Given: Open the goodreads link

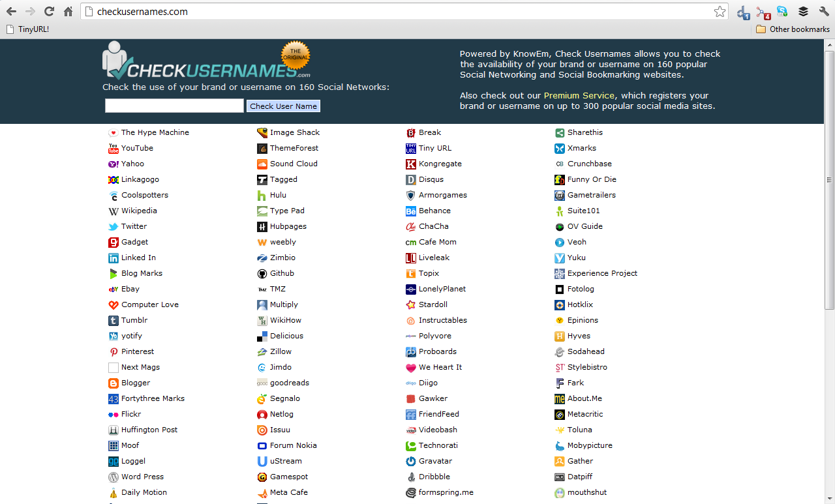Looking at the screenshot, I should point(290,383).
